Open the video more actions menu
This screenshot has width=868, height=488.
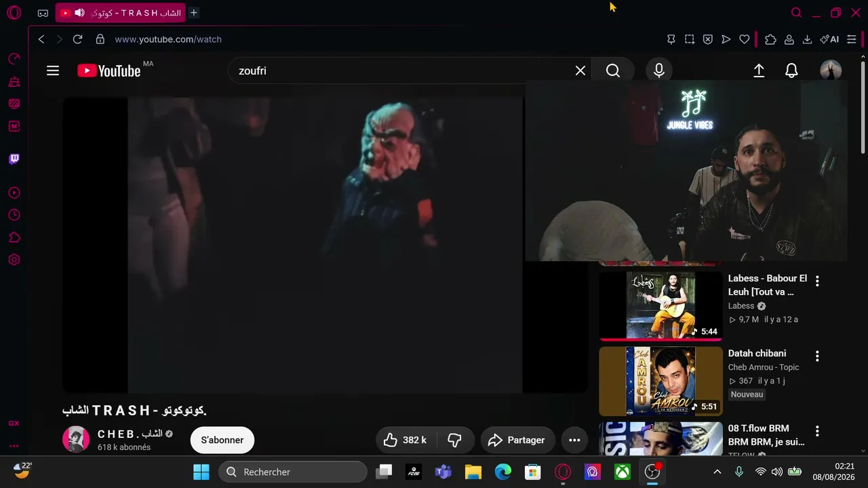574,440
